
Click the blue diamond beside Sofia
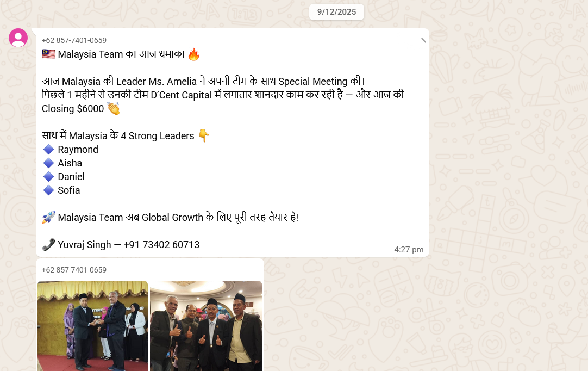point(49,190)
